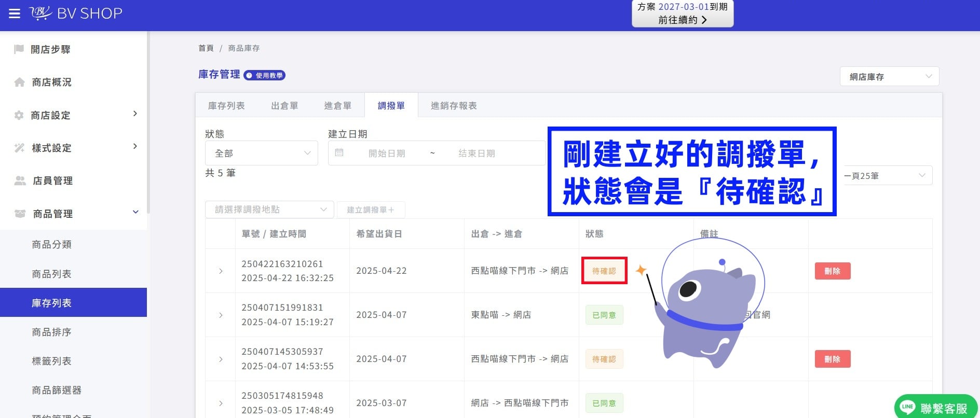Click the 店員管理 people icon
Image resolution: width=980 pixels, height=418 pixels.
[x=20, y=180]
